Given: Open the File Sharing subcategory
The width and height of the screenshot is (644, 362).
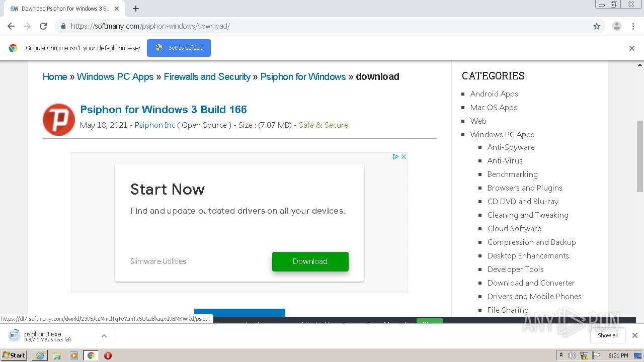Looking at the screenshot, I should click(x=508, y=310).
